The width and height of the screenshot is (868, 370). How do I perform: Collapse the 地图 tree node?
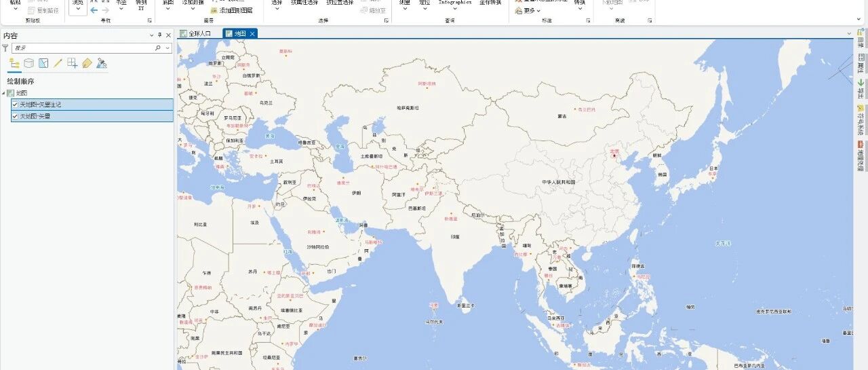(x=3, y=93)
